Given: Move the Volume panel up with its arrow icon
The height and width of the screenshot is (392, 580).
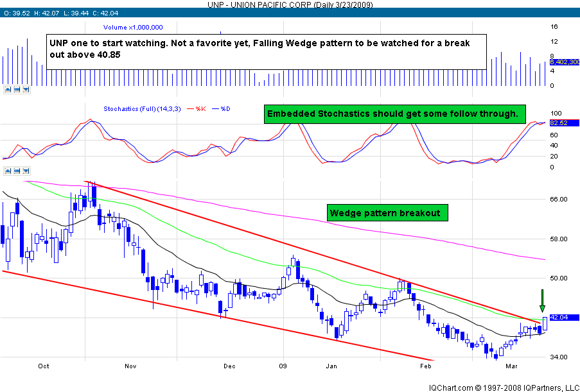Looking at the screenshot, I should [x=7, y=89].
